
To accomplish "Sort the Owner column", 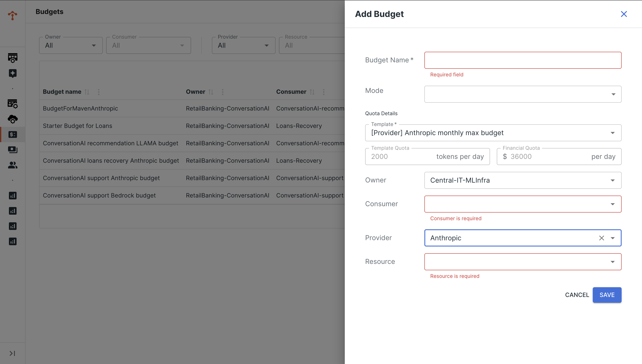I will [211, 92].
